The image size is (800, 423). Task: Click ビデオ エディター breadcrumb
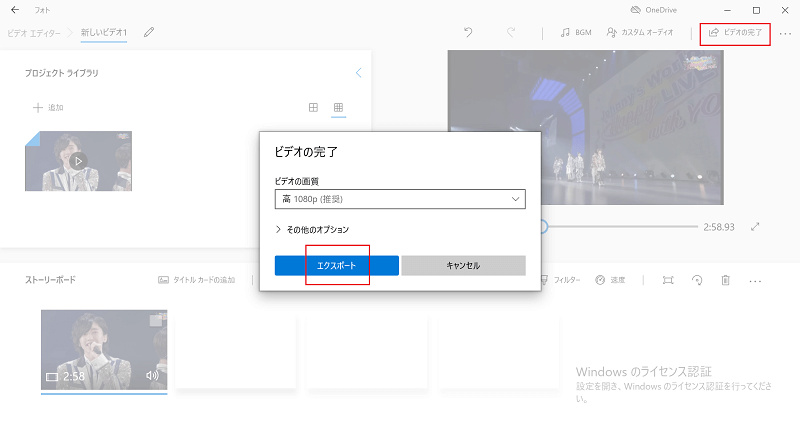(x=34, y=33)
